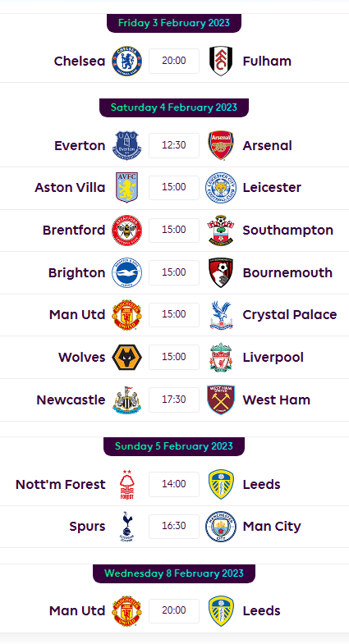Click the West Ham hammers crest
The image size is (349, 644).
[221, 400]
